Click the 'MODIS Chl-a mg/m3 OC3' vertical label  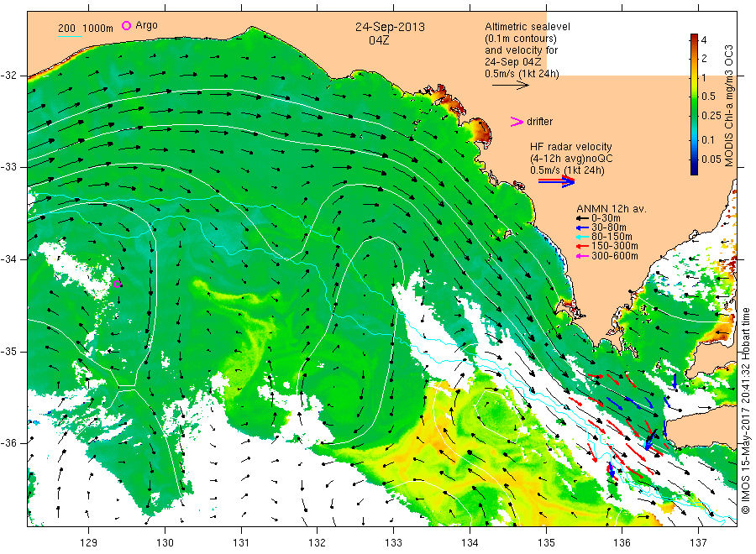[x=728, y=106]
